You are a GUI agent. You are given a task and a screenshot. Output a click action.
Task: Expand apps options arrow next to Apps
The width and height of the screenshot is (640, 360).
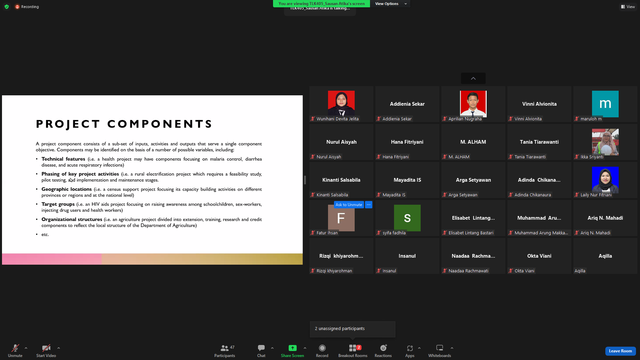point(419,348)
